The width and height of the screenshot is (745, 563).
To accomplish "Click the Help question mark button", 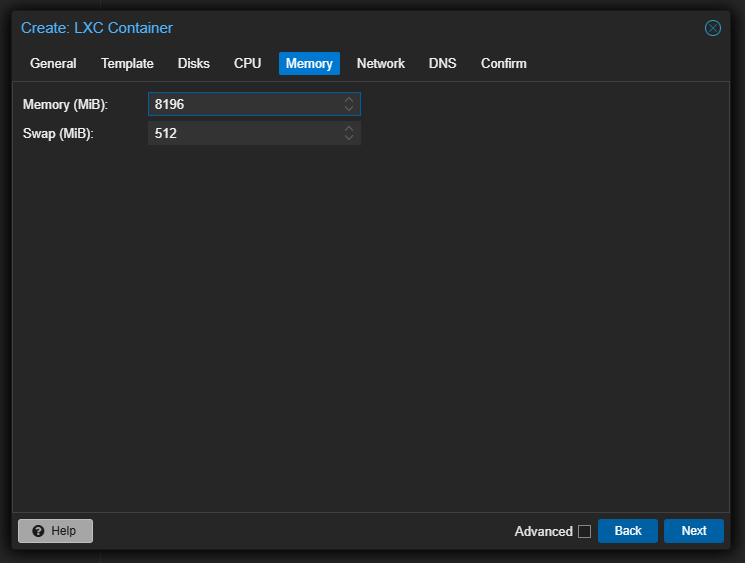I will (x=55, y=531).
